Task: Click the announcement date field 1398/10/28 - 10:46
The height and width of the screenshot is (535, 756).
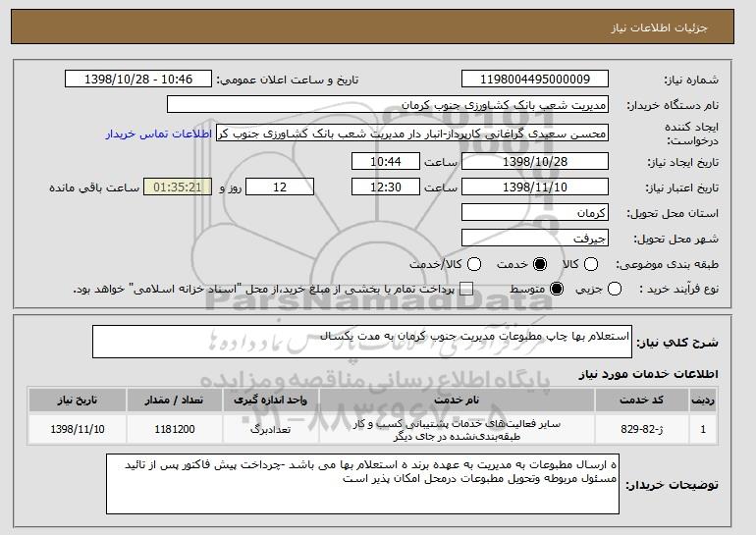Action: [138, 80]
